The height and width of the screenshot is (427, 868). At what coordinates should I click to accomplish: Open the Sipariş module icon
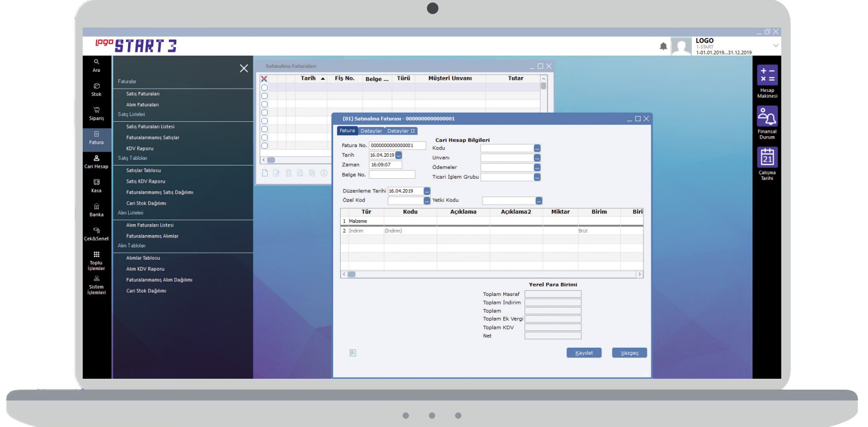point(97,113)
